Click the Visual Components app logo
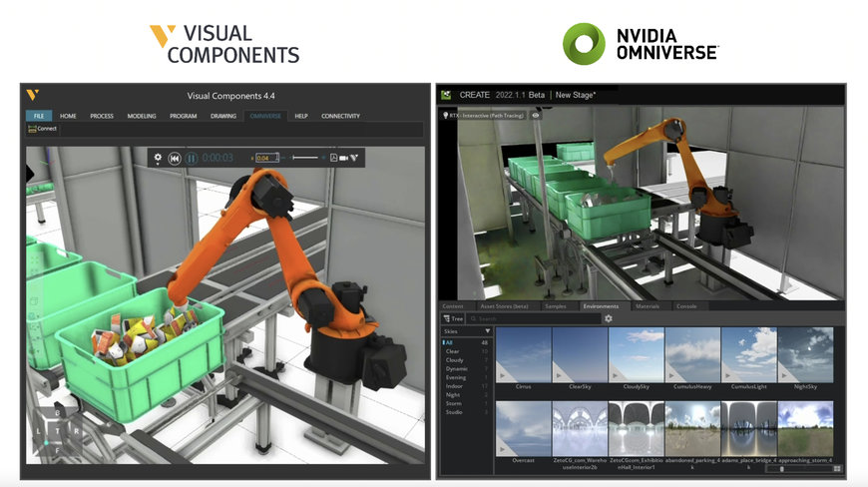Screen dimensions: 868x487 tap(33, 95)
